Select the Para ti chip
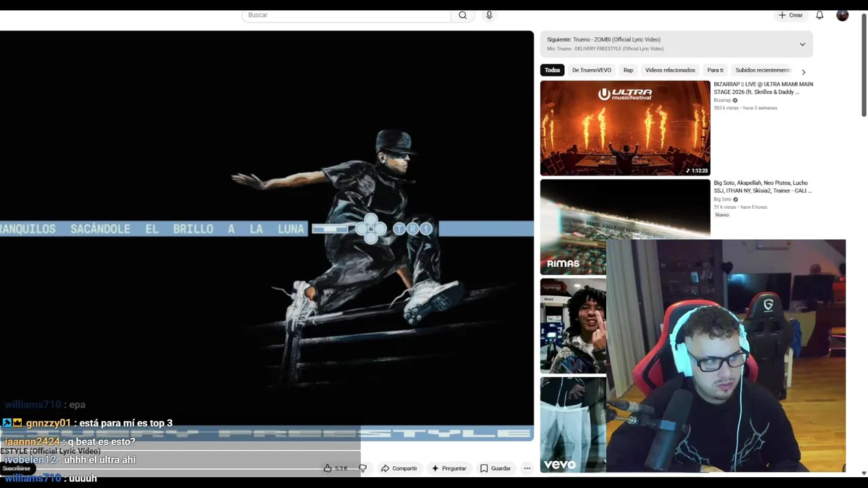This screenshot has width=868, height=488. (x=715, y=70)
